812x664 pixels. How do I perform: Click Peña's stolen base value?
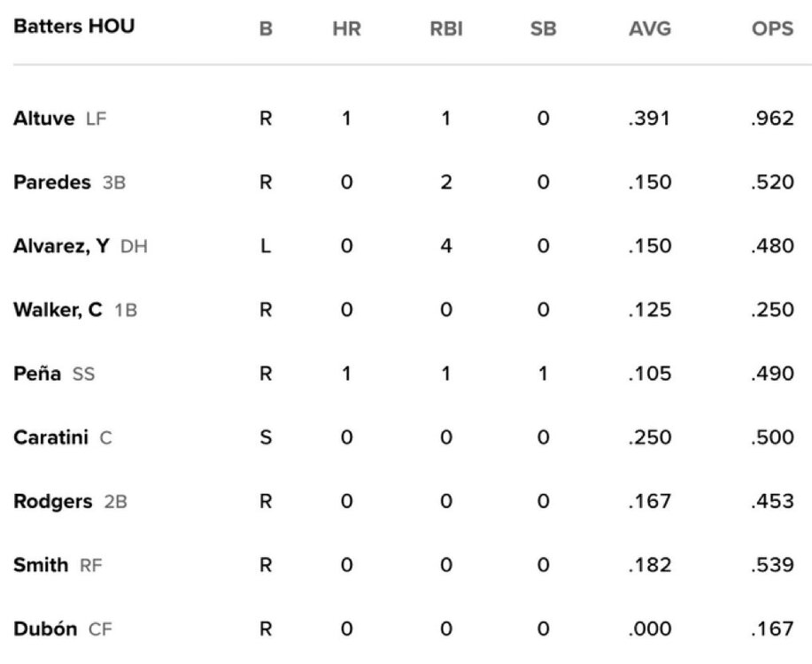(x=543, y=374)
